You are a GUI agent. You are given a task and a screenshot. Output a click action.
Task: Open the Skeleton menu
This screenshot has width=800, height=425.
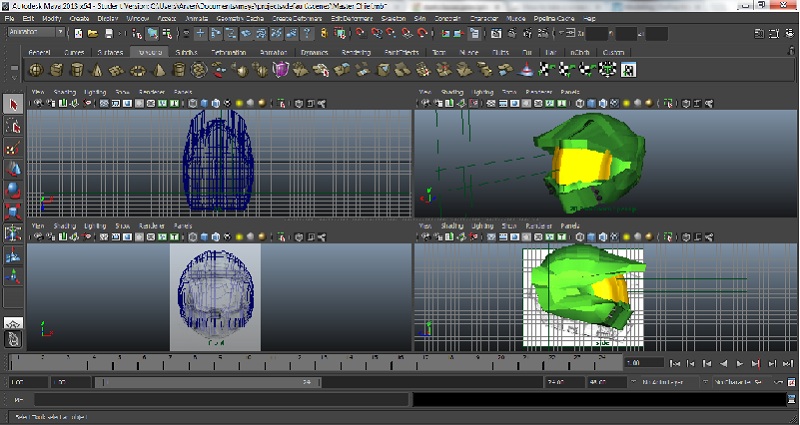tap(393, 18)
